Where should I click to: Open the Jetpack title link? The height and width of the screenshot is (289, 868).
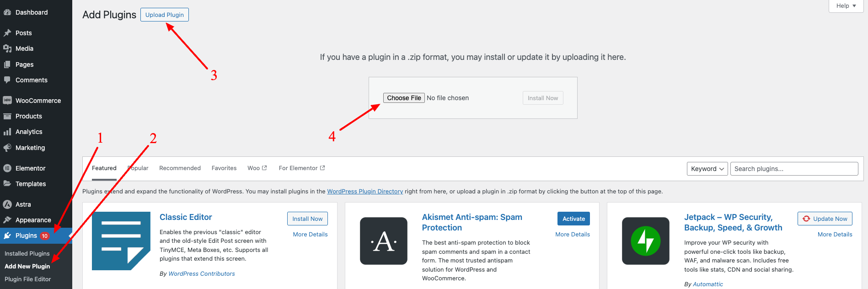(733, 222)
